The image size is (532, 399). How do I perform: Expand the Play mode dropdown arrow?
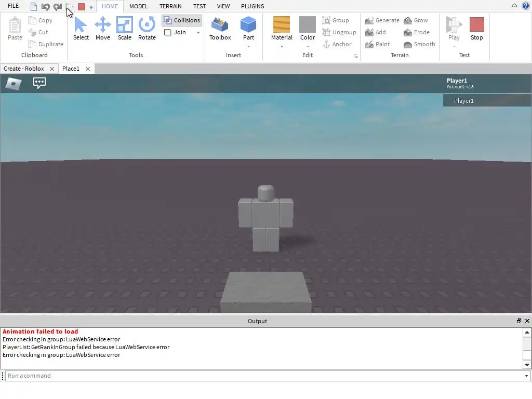[454, 46]
